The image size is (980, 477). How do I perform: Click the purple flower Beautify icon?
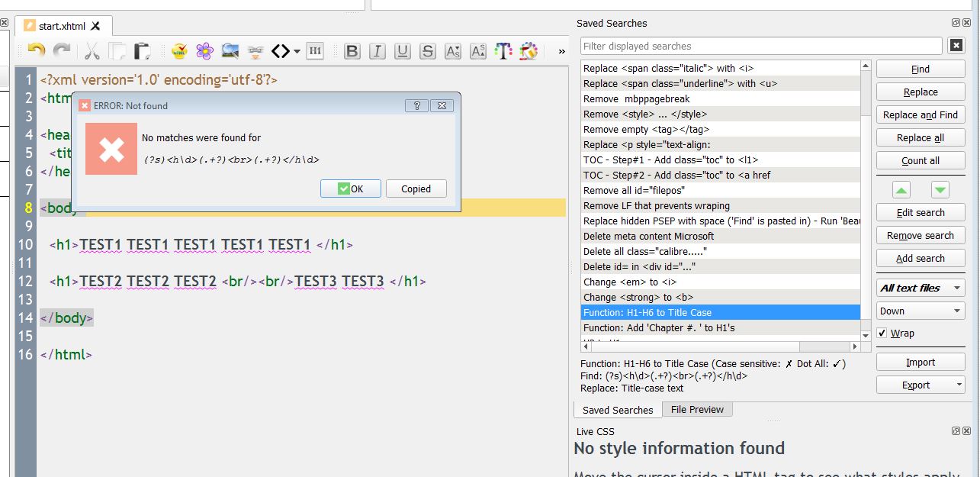click(204, 51)
